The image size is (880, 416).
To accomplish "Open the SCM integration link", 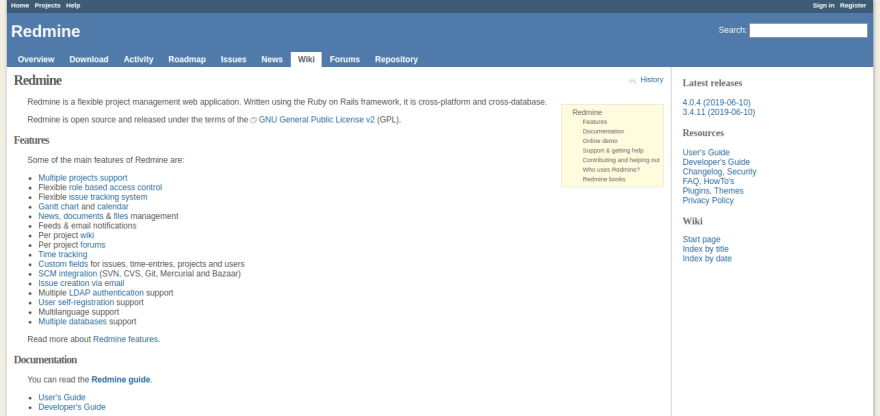I will click(67, 273).
